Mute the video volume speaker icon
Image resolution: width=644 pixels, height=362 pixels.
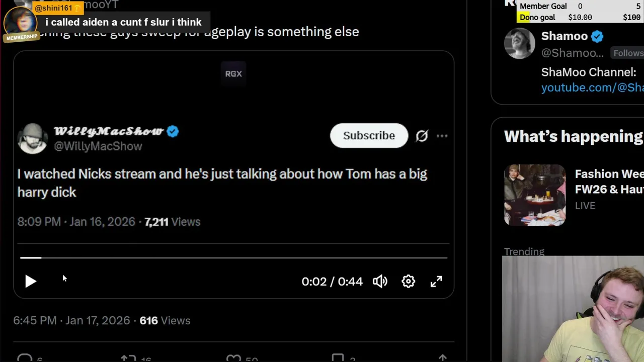point(380,282)
